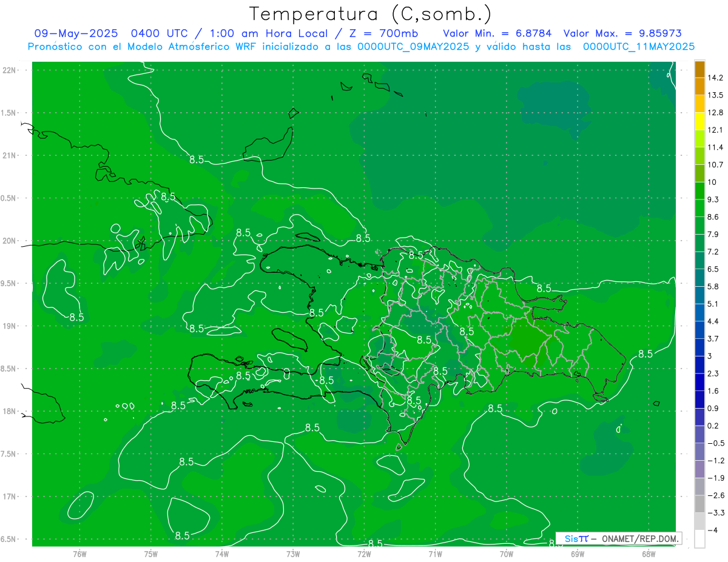Click the "17N" latitude axis label
This screenshot has height=562, width=728.
tap(9, 497)
